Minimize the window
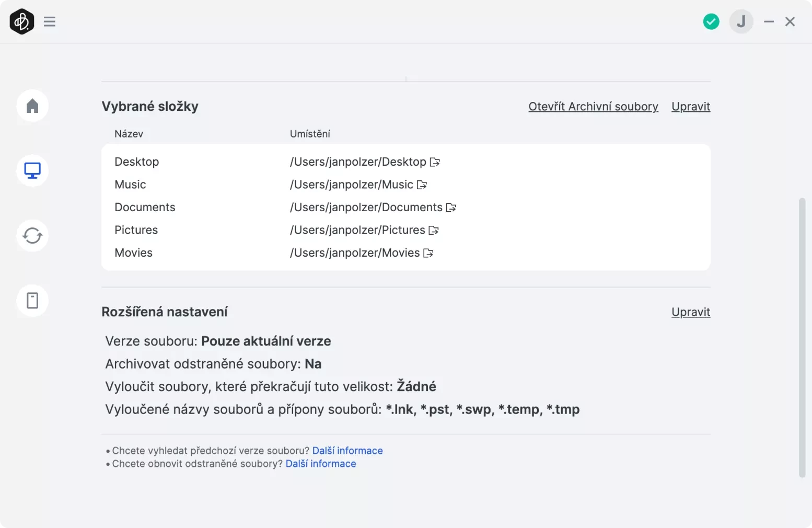Viewport: 812px width, 528px height. point(769,22)
